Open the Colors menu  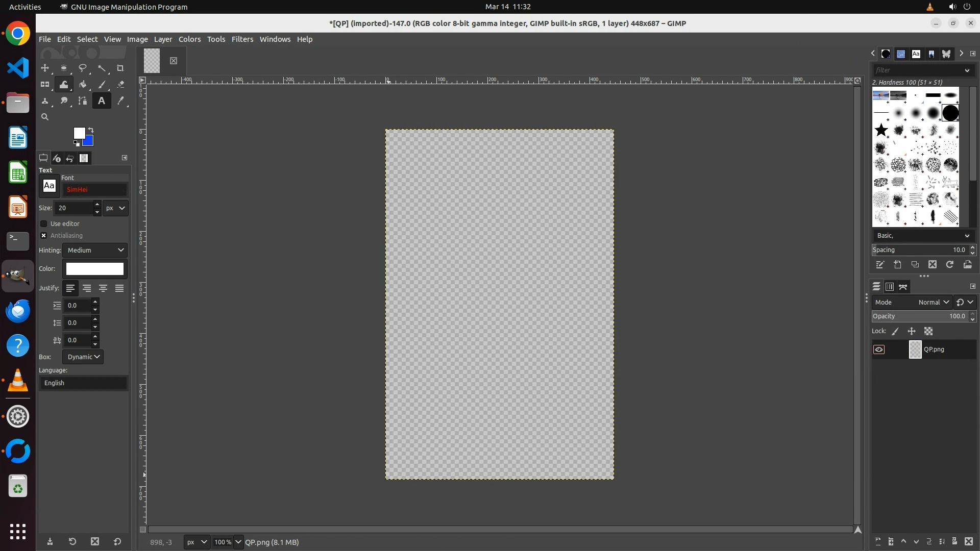189,39
